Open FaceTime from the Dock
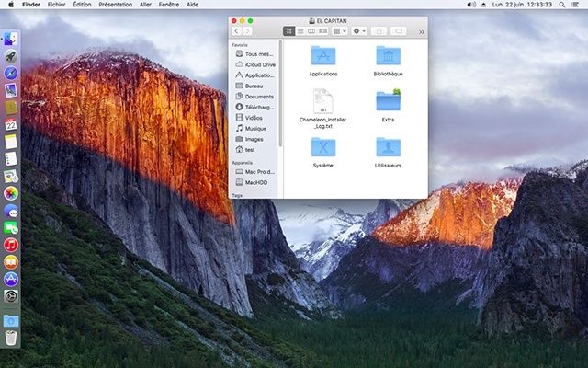 tap(11, 228)
